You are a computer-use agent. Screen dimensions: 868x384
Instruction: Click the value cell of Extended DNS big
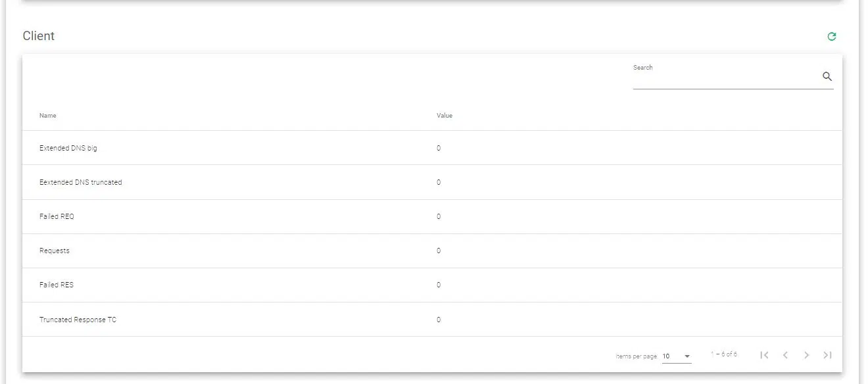click(x=439, y=149)
